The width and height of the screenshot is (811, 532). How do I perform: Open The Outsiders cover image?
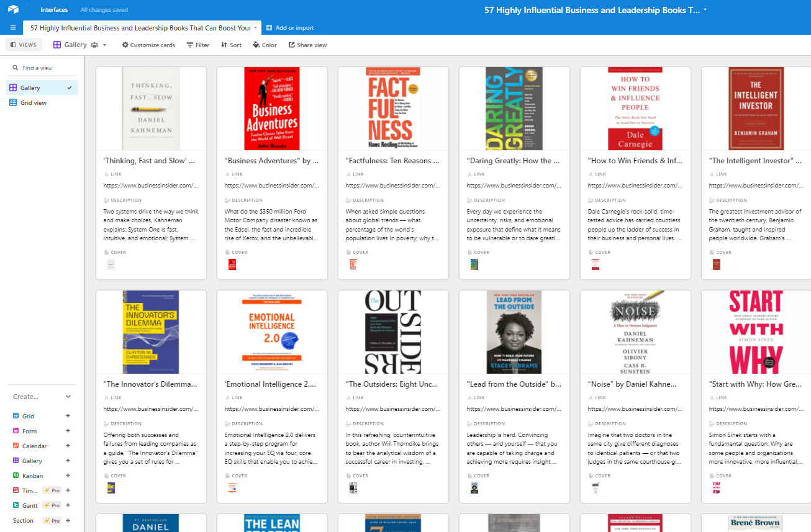pos(393,332)
